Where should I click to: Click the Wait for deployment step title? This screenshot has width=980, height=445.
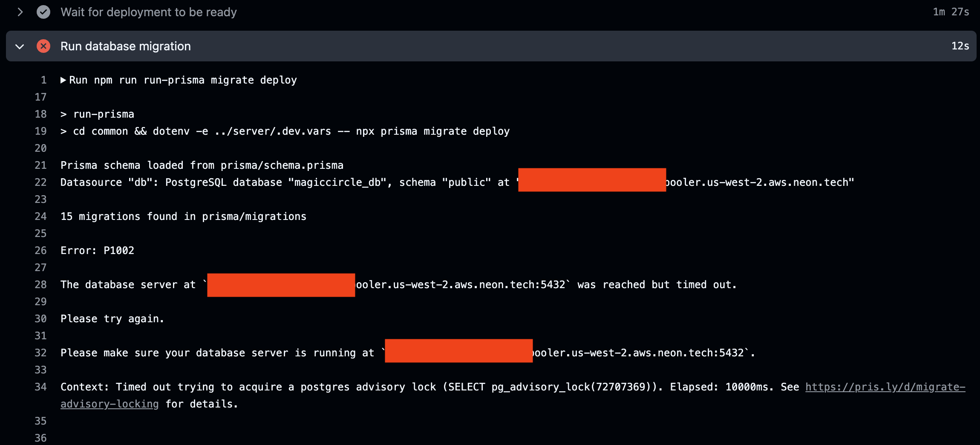(x=148, y=12)
